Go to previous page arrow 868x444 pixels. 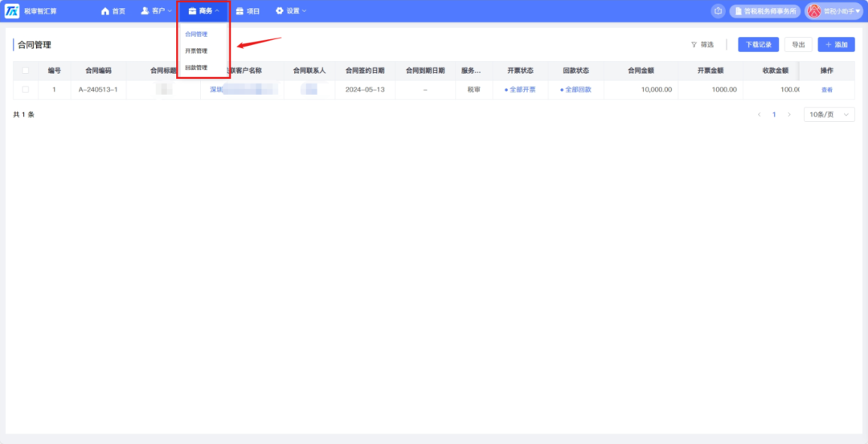(x=759, y=115)
